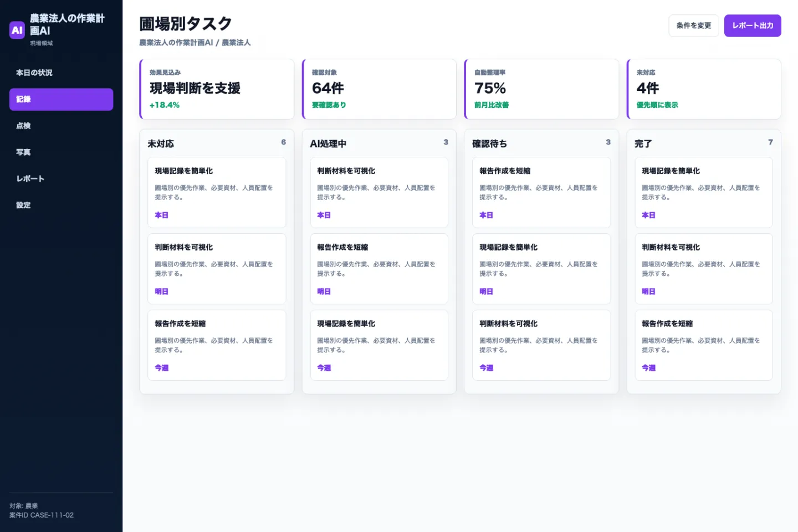Viewport: 798px width, 532px height.
Task: Select the 記録 sidebar item
Action: (x=61, y=99)
